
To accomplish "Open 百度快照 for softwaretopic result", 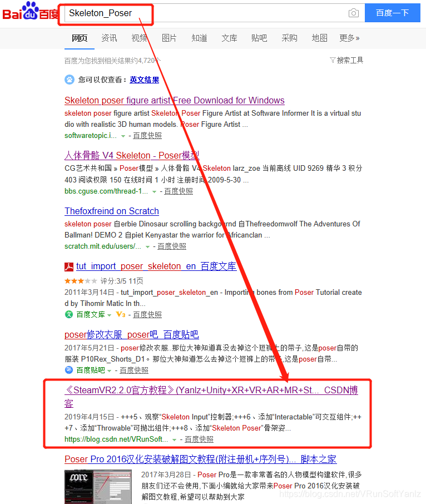I will (x=147, y=136).
